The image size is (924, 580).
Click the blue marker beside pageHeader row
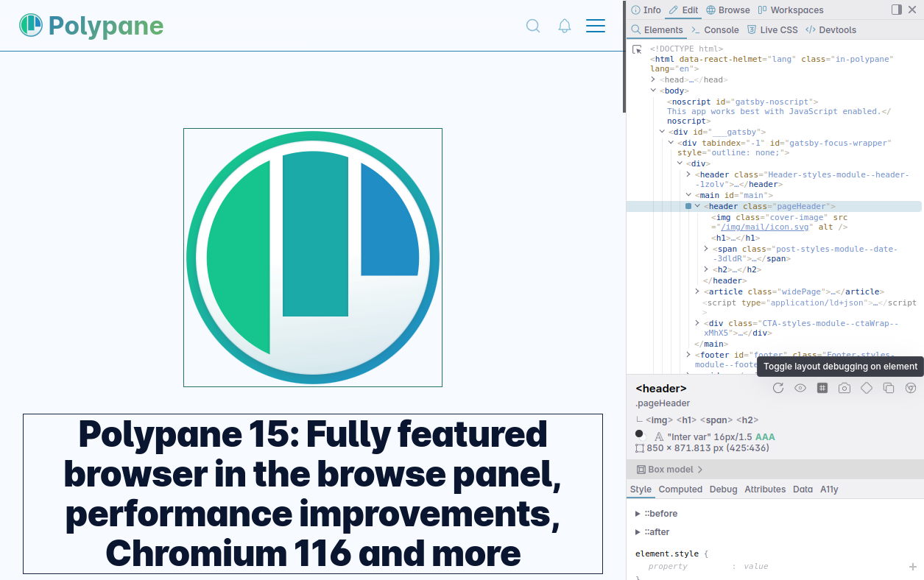tap(688, 206)
